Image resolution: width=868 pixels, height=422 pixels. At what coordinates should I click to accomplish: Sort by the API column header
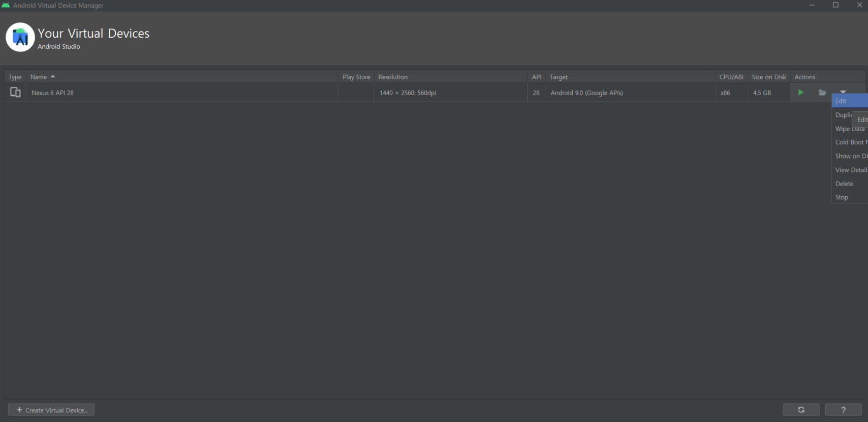pyautogui.click(x=537, y=77)
